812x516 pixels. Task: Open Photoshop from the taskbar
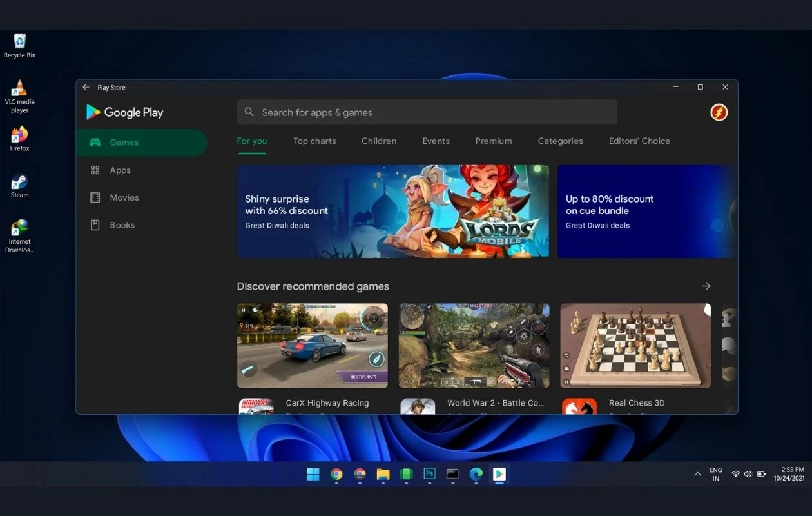click(429, 475)
